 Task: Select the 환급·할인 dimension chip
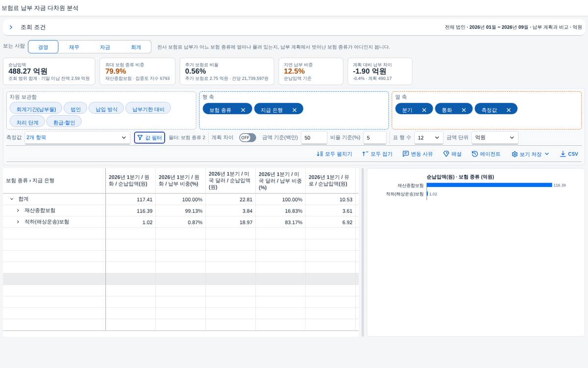point(64,122)
